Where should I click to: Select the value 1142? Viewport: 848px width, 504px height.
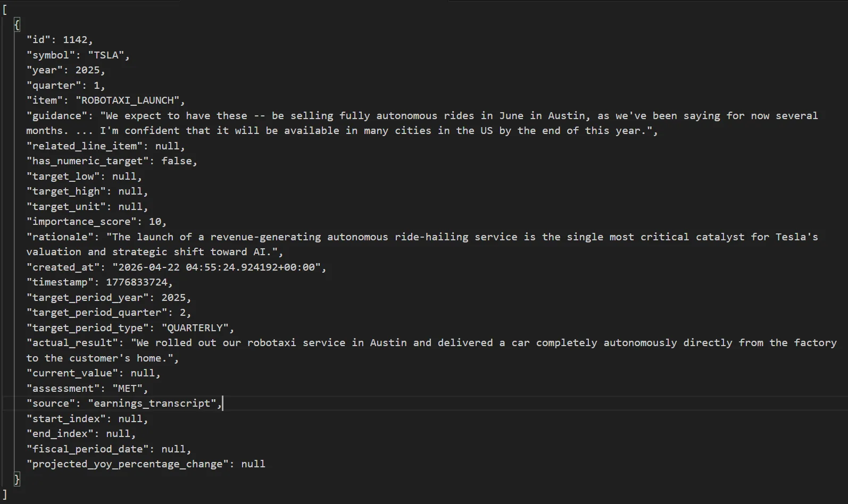(x=75, y=40)
